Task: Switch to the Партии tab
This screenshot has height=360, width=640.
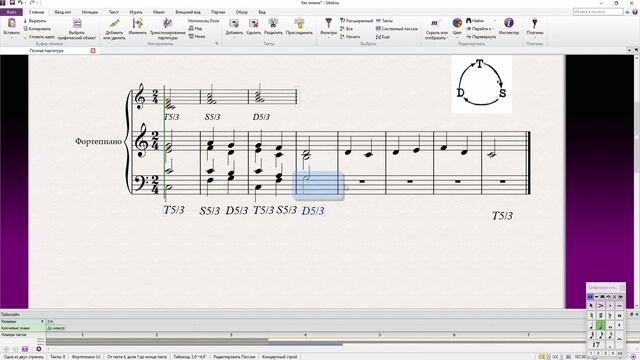Action: (218, 12)
